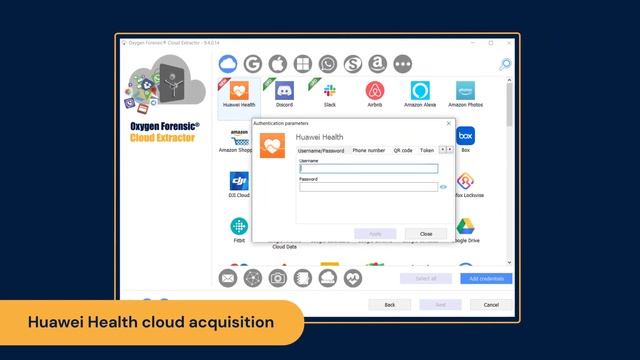This screenshot has height=360, width=640.
Task: Click the Apply button in dialog
Action: (x=375, y=234)
